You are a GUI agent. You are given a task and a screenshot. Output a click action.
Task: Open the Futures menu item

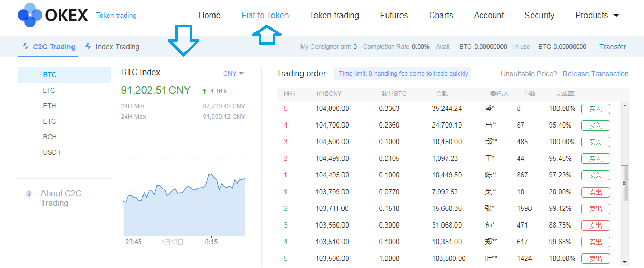tap(394, 16)
